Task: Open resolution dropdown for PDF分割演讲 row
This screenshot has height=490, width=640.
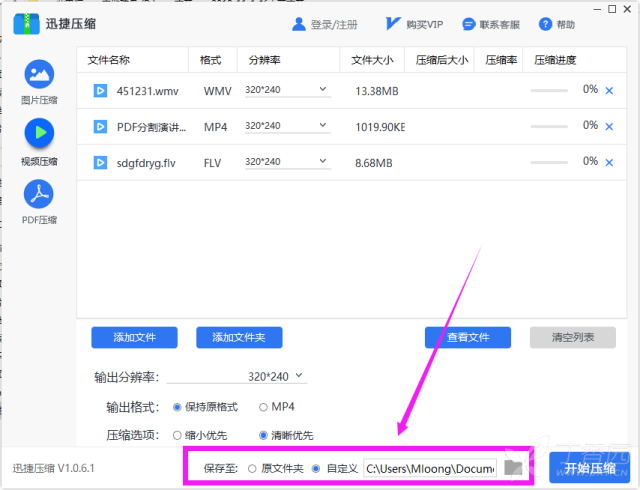Action: click(x=288, y=126)
